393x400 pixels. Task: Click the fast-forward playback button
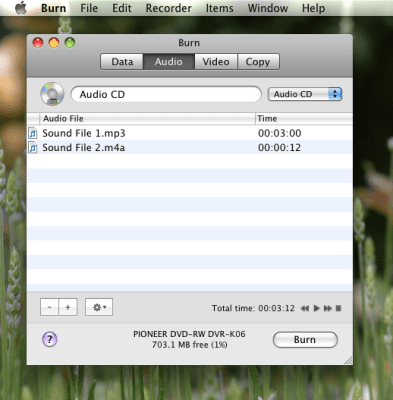(328, 308)
